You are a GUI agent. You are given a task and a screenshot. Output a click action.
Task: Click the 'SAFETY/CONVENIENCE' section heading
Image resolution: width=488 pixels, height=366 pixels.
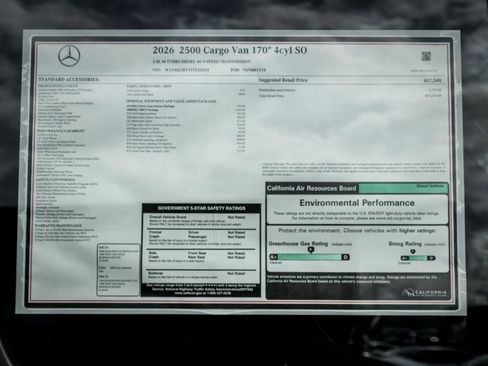(55, 180)
